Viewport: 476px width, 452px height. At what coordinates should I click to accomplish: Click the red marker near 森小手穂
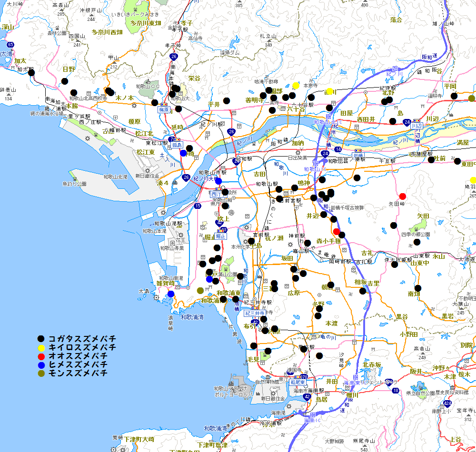337,232
